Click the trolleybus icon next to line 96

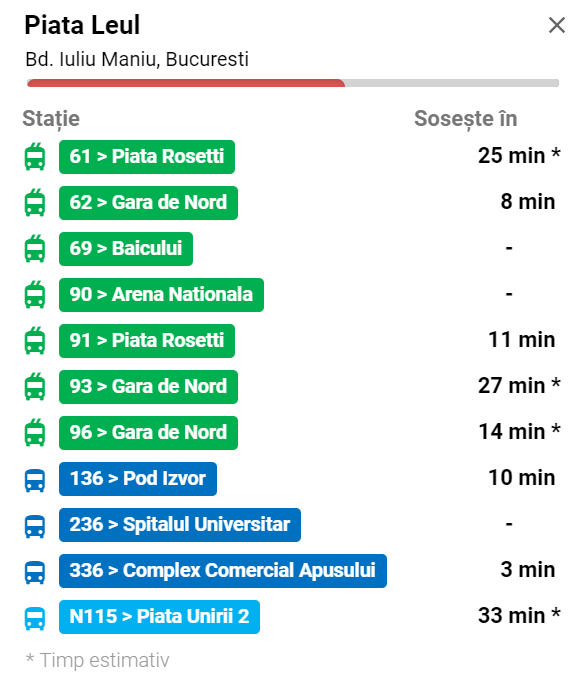coord(35,433)
